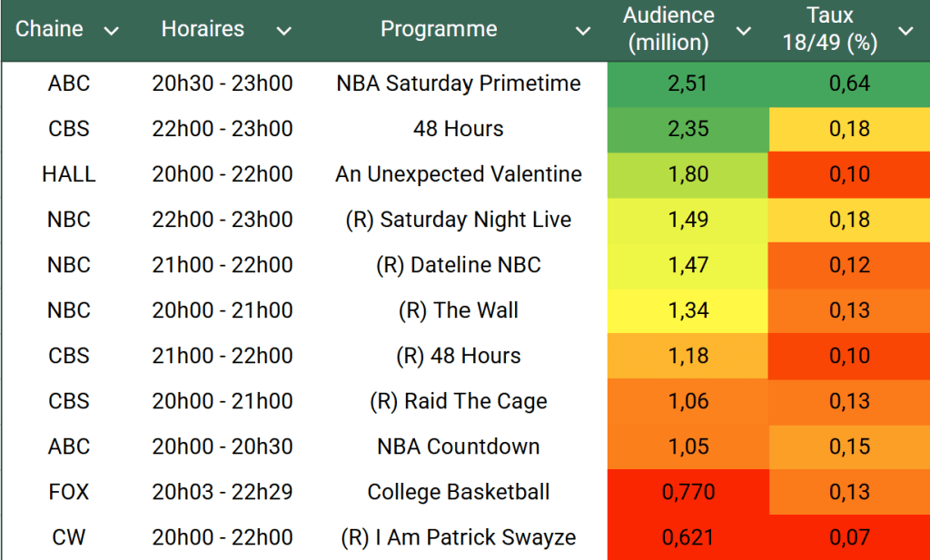Select the An Unexpected Valentine programme cell
This screenshot has width=930, height=560.
click(x=459, y=174)
